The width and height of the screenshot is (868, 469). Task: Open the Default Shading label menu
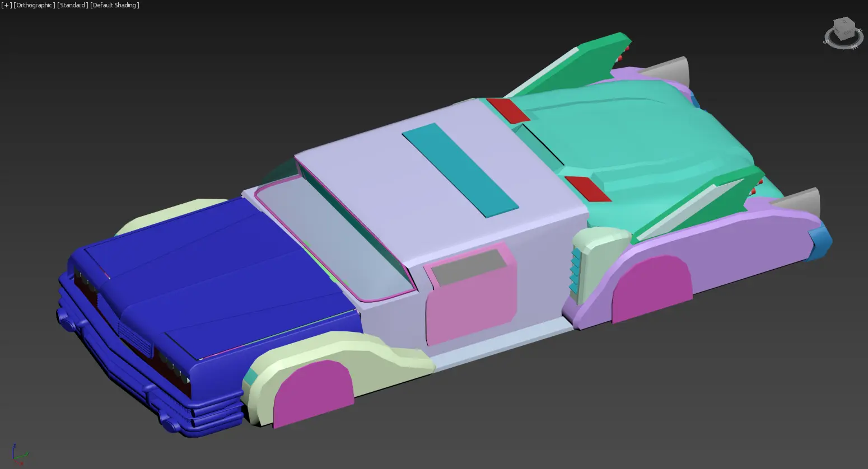coord(115,5)
